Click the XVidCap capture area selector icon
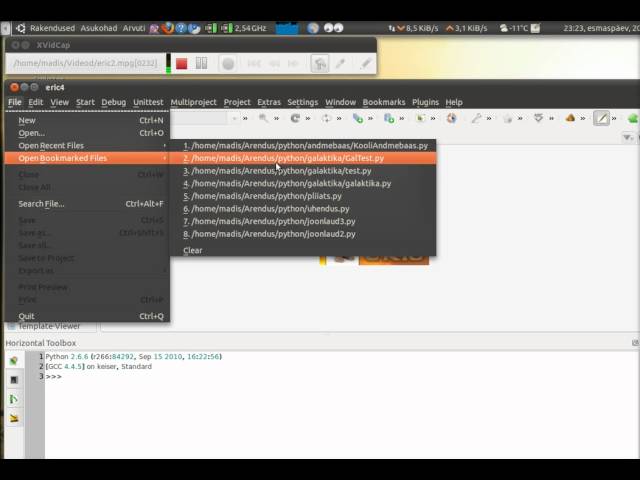Image resolution: width=640 pixels, height=480 pixels. [320, 63]
